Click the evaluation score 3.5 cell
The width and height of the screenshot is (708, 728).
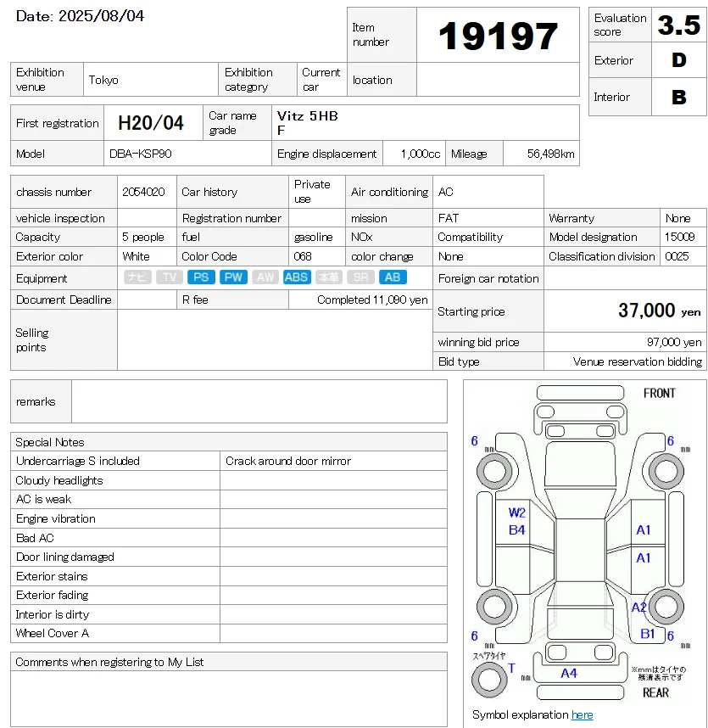[x=679, y=25]
